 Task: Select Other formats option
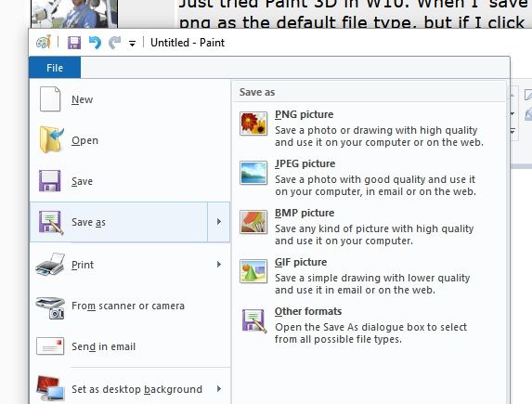click(370, 325)
